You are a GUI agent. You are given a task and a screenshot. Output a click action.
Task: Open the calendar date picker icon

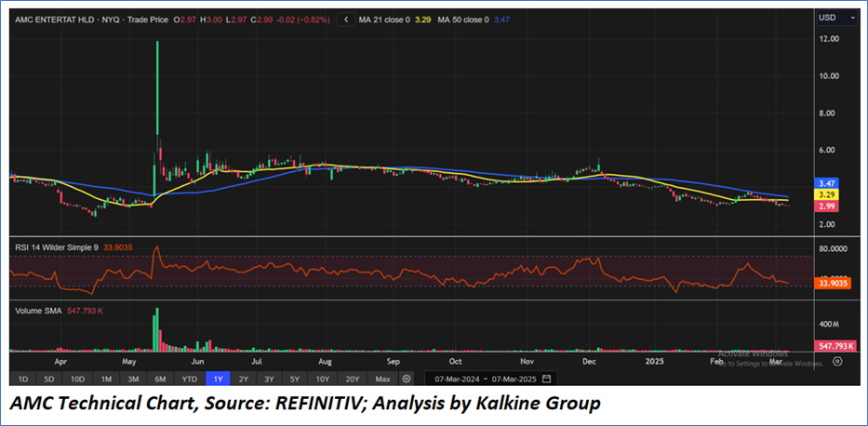[546, 379]
